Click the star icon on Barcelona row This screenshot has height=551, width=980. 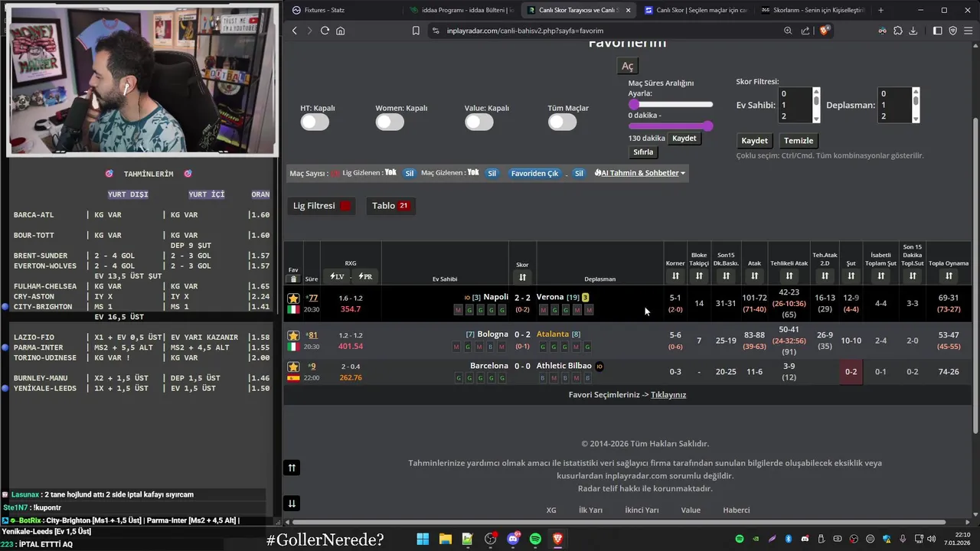pos(293,367)
